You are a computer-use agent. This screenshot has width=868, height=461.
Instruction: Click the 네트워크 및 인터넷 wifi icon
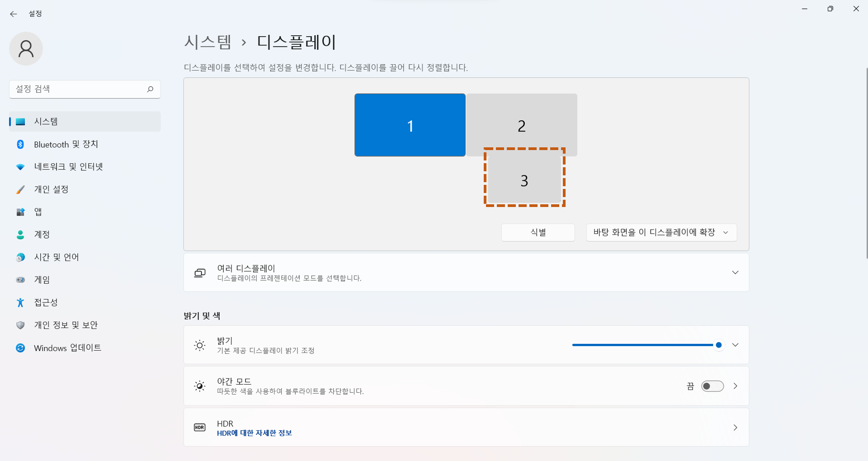(20, 167)
